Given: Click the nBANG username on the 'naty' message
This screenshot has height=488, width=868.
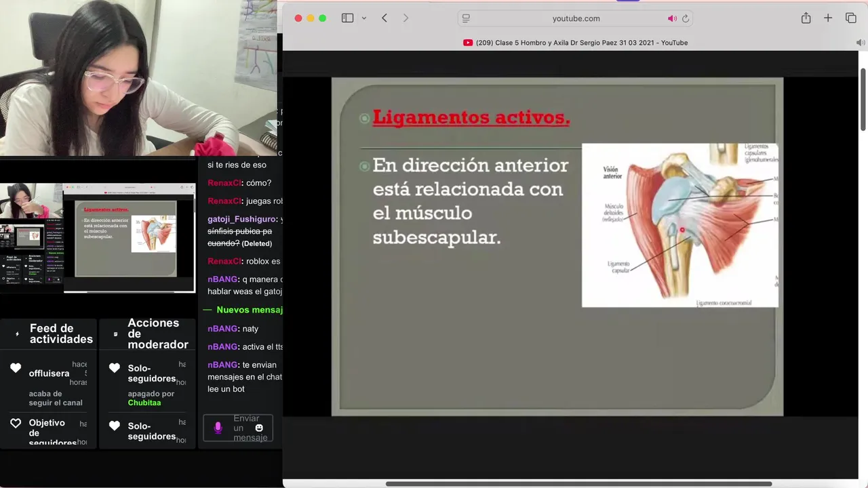Looking at the screenshot, I should (222, 329).
